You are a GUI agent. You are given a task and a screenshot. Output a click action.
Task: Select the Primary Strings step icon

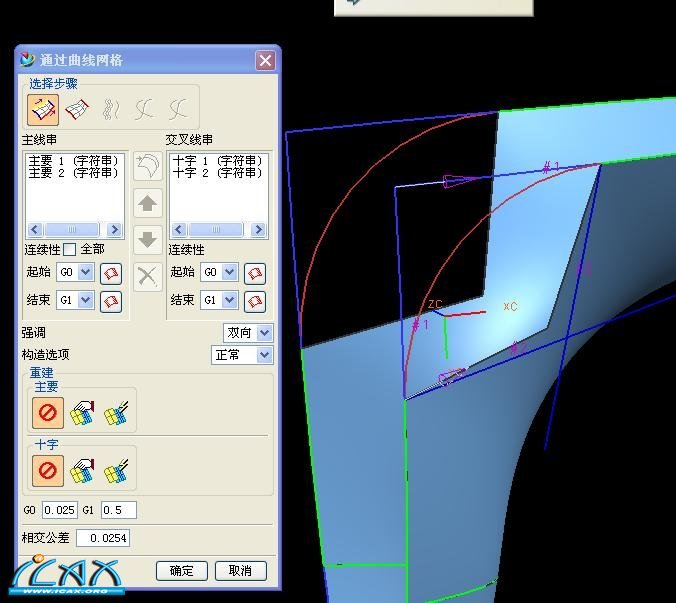click(43, 108)
